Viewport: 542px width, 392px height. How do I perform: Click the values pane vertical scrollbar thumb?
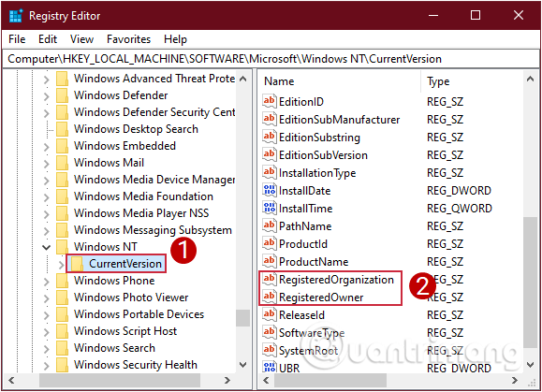tap(530, 283)
